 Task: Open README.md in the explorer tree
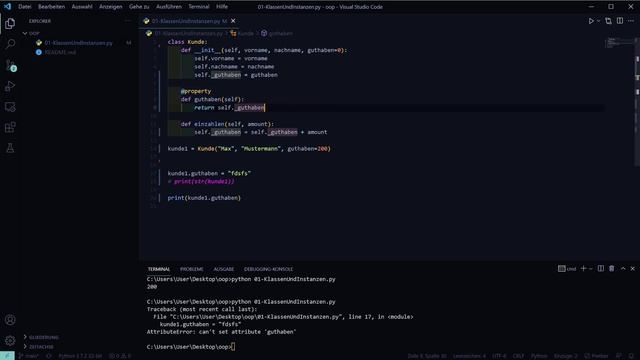[x=60, y=52]
